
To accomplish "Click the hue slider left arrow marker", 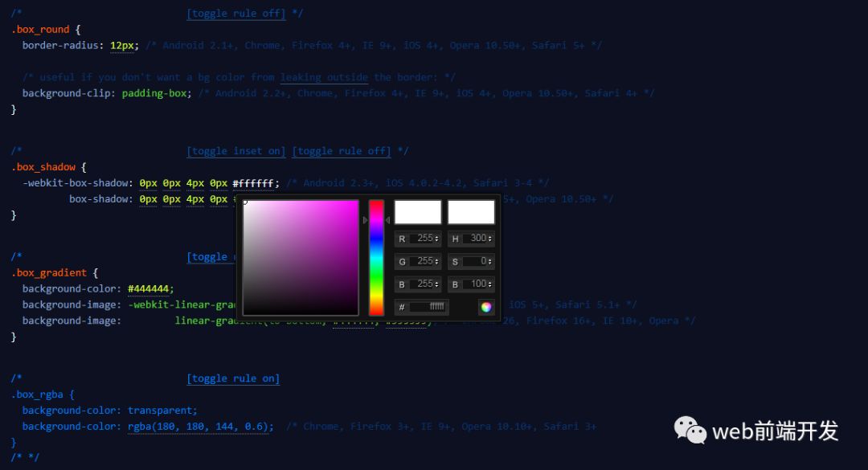I will [x=366, y=220].
